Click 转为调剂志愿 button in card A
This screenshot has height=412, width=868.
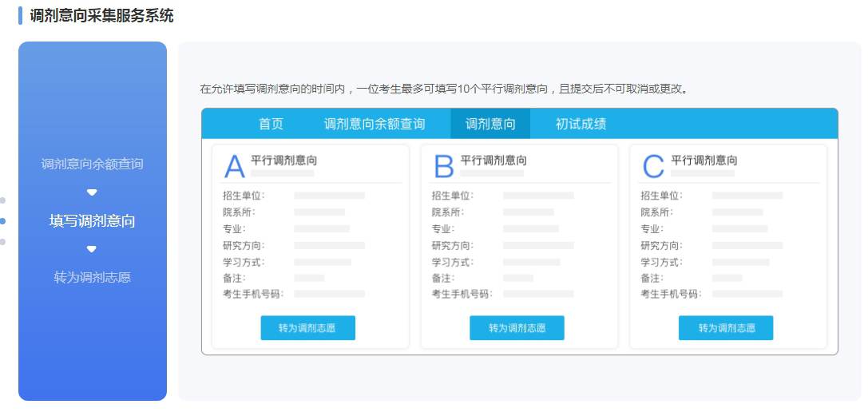tap(307, 328)
